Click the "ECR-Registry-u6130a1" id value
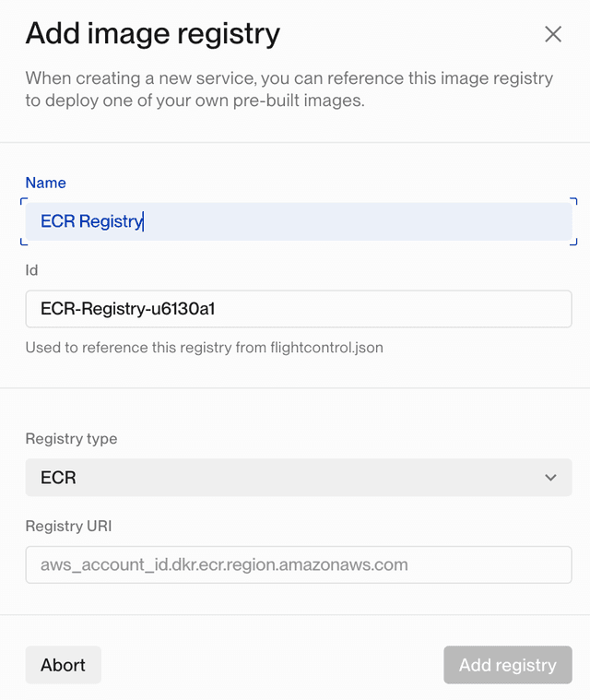 coord(127,309)
